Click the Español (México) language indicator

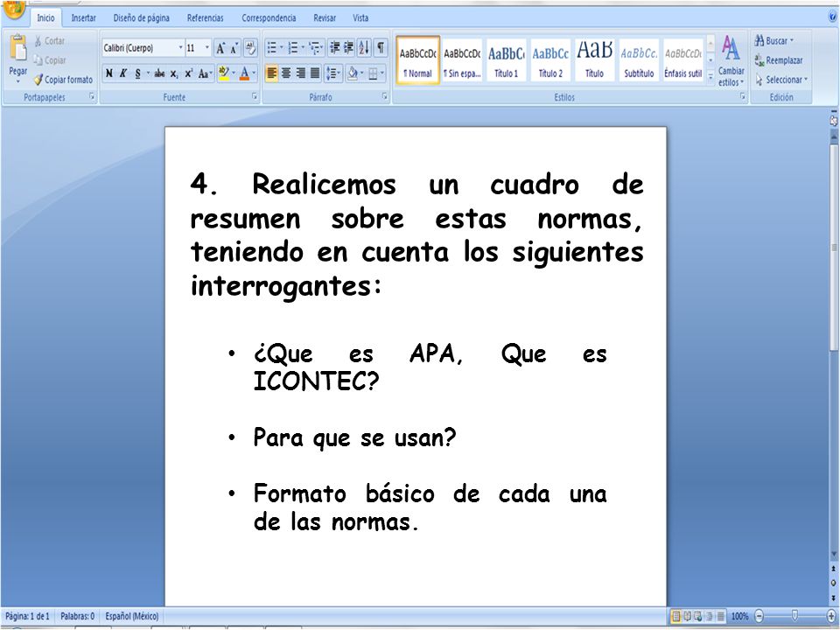(x=132, y=616)
